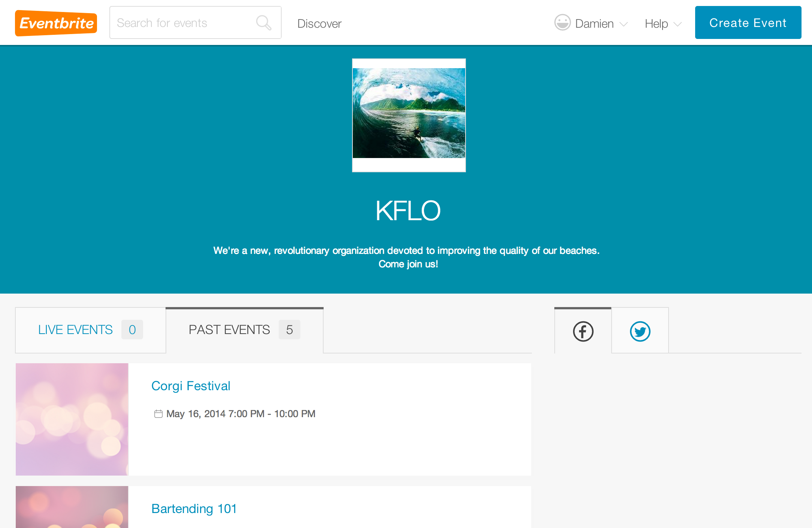Viewport: 812px width, 528px height.
Task: Click Damien's smiley avatar icon
Action: [x=563, y=22]
